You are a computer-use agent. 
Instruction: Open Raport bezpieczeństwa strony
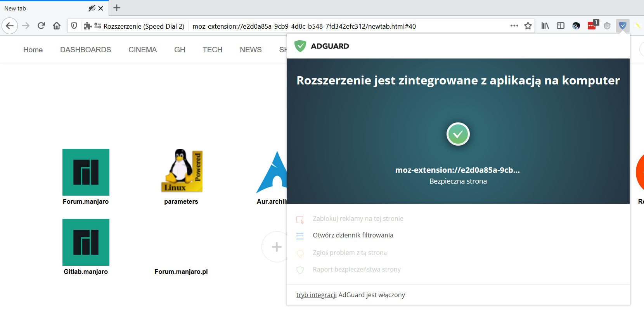357,270
